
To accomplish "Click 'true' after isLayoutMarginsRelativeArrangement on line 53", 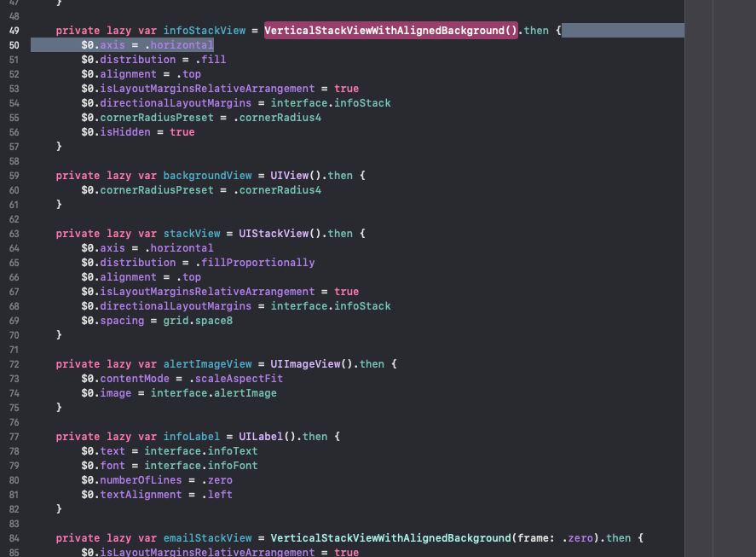I will coord(347,89).
